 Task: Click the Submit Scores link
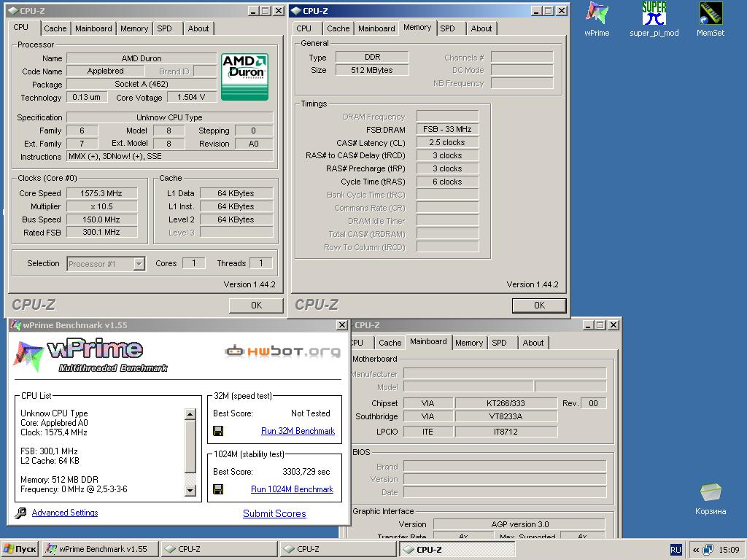point(274,513)
